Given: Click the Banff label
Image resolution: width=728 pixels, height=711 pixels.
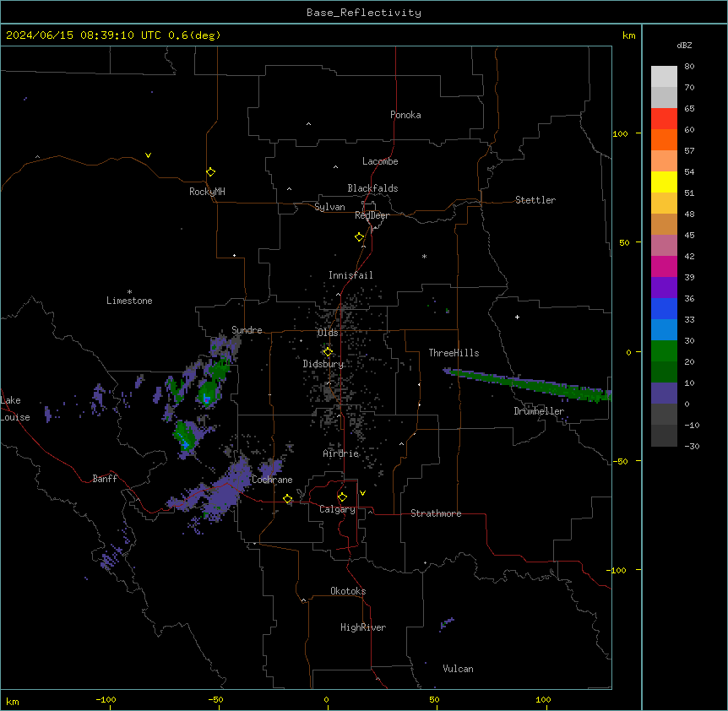Looking at the screenshot, I should pyautogui.click(x=105, y=479).
